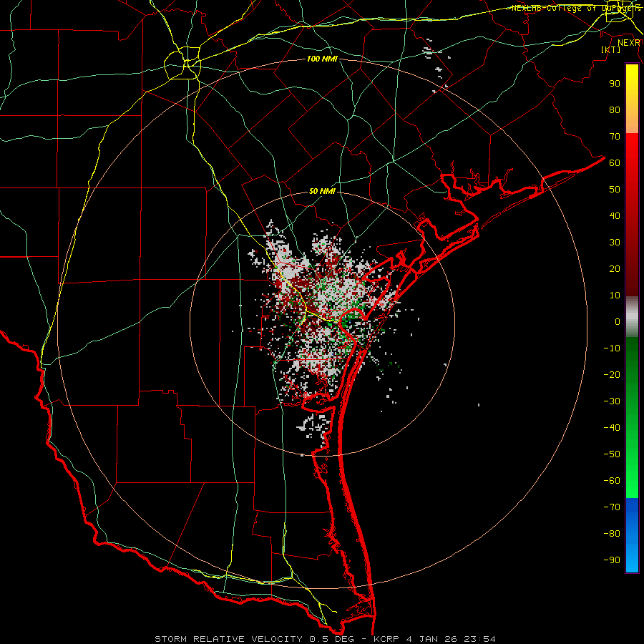Click the "-30" value on velocity scale

pyautogui.click(x=612, y=401)
